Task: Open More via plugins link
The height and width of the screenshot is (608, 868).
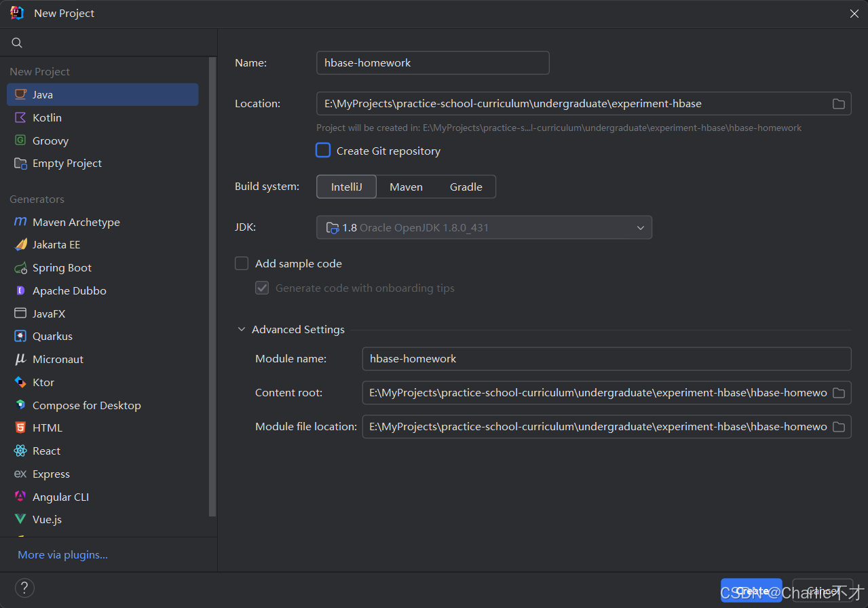Action: pyautogui.click(x=62, y=555)
